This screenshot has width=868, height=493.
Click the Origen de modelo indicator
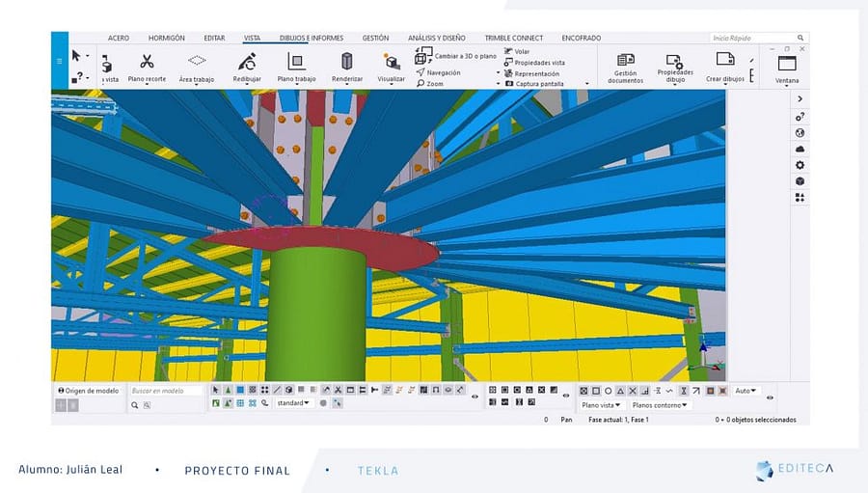click(x=89, y=391)
